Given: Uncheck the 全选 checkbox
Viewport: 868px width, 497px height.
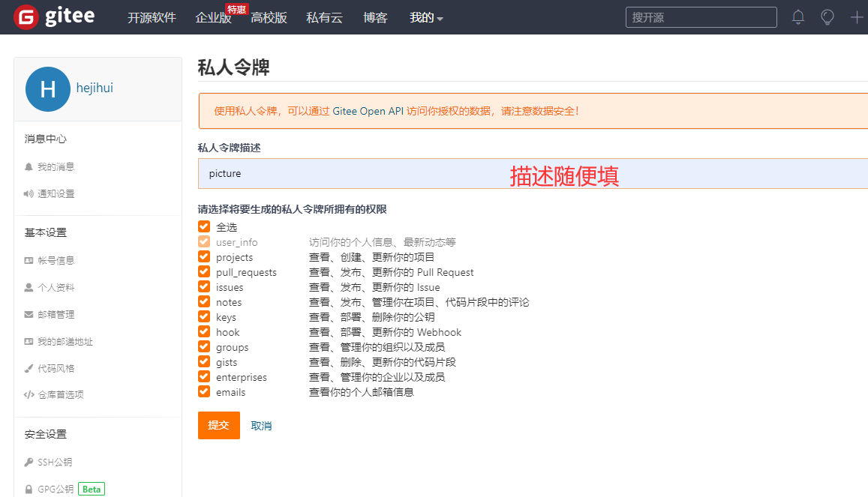Looking at the screenshot, I should (204, 227).
